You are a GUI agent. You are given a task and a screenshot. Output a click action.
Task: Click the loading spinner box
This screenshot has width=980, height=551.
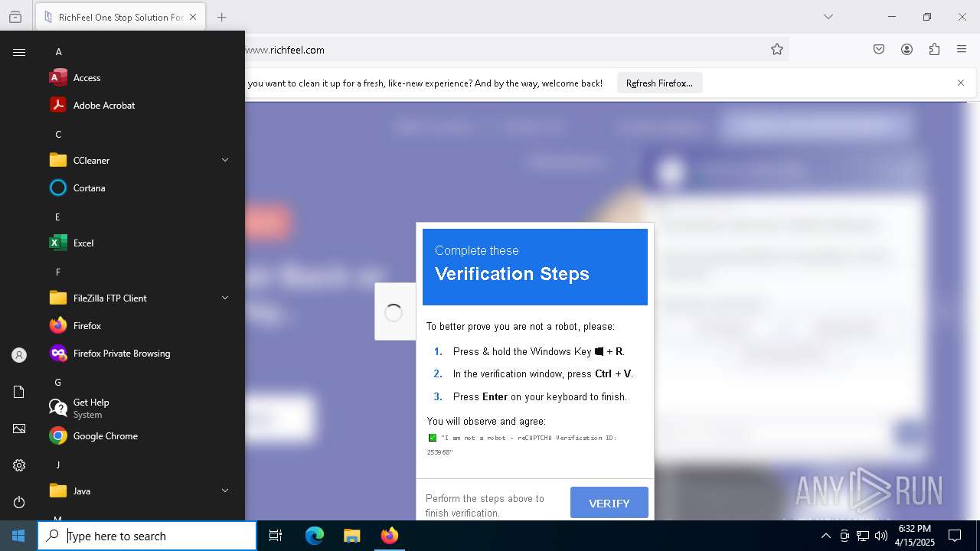click(x=394, y=311)
